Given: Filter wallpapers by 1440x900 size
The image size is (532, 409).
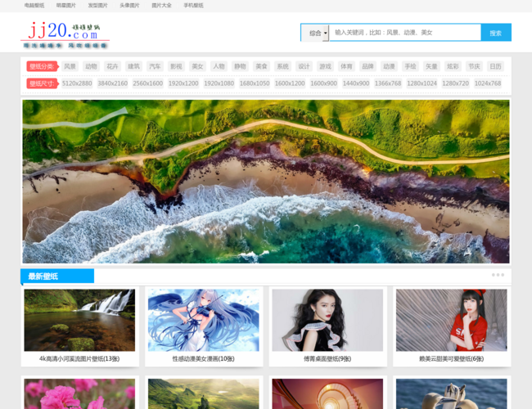Looking at the screenshot, I should (356, 83).
